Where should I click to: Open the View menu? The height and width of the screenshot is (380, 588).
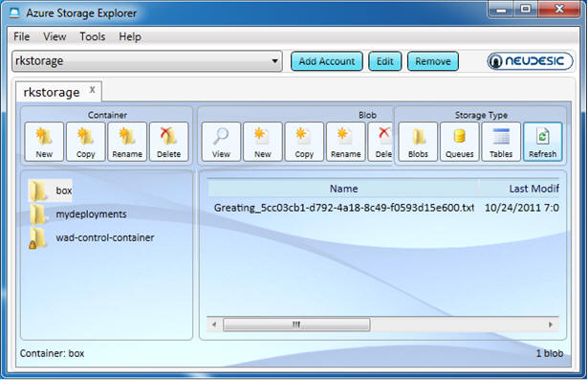[54, 36]
